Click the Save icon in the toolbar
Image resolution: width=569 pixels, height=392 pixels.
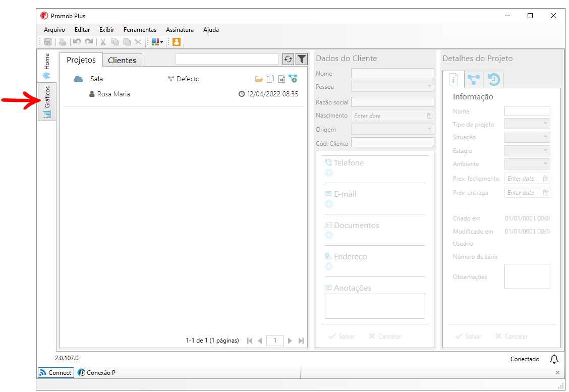(48, 42)
